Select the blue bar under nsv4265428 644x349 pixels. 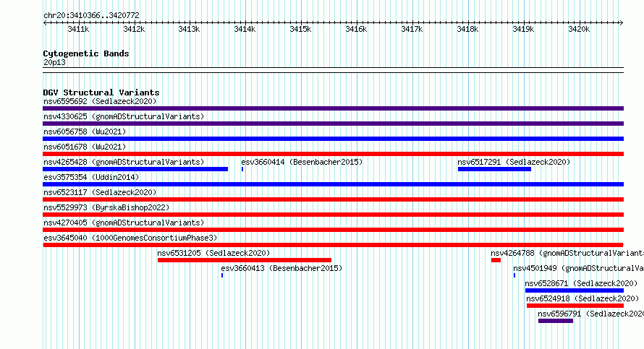tap(135, 169)
